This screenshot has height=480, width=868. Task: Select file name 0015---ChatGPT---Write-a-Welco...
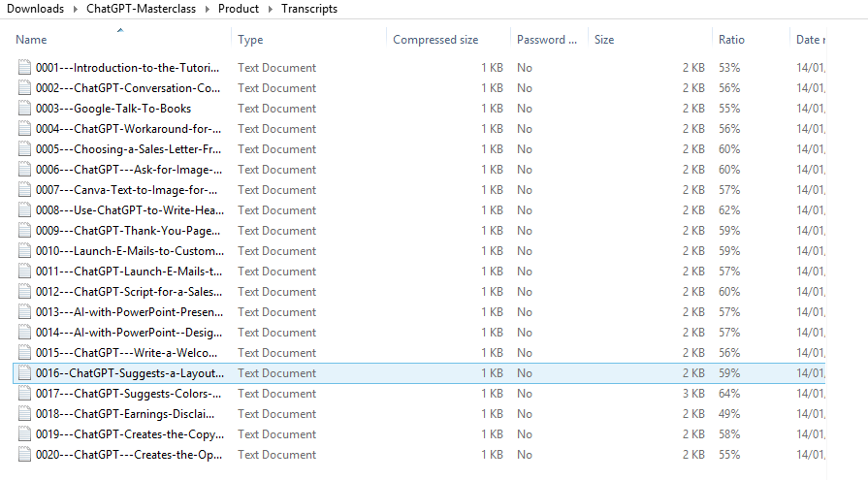[127, 353]
